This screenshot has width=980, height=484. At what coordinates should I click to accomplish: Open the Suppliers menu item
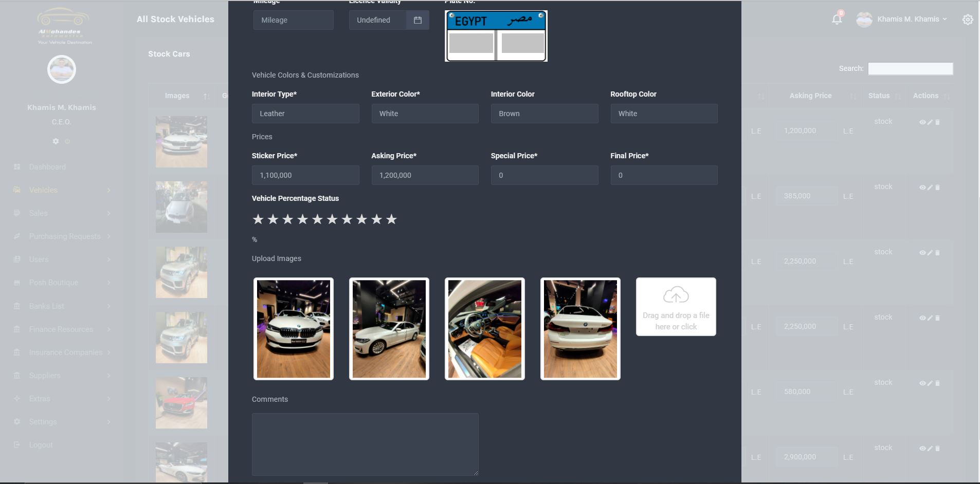[x=45, y=376]
